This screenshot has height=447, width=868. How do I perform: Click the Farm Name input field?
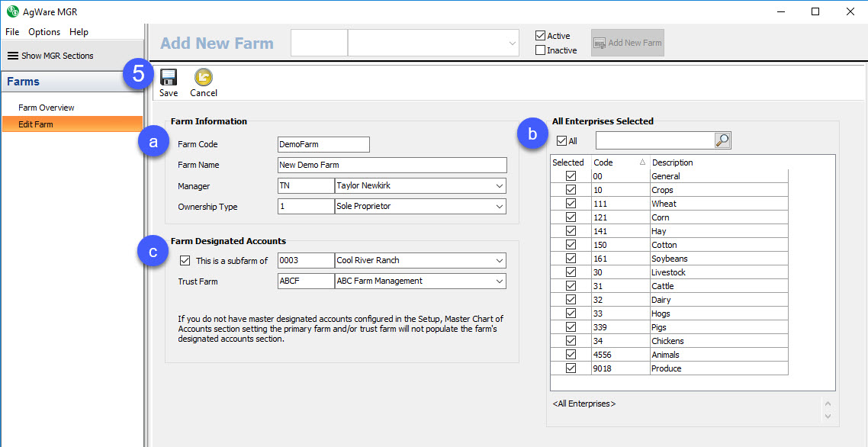point(392,166)
